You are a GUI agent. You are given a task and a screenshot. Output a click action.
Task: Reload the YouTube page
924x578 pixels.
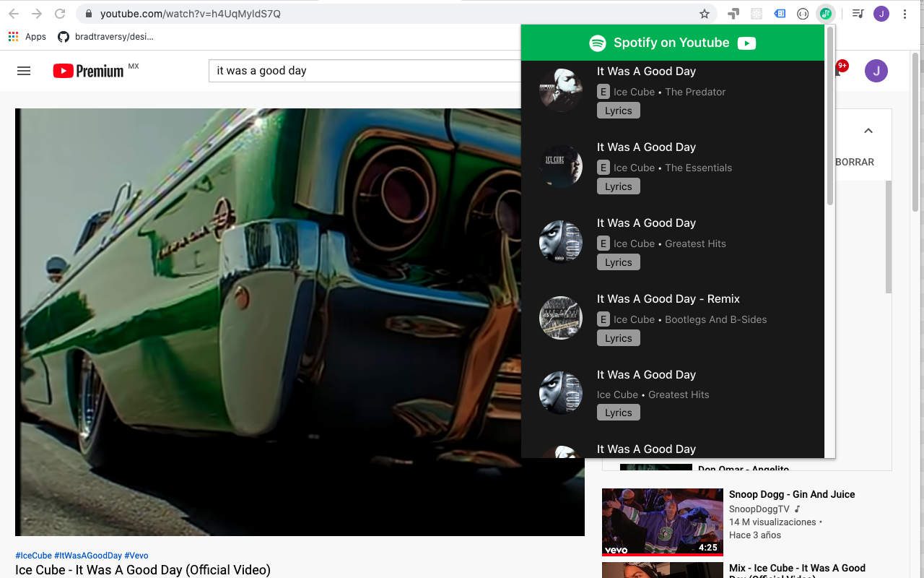point(60,14)
